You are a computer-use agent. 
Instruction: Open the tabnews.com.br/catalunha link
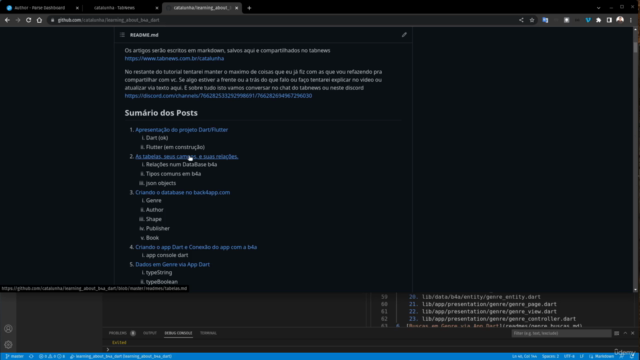pyautogui.click(x=174, y=58)
